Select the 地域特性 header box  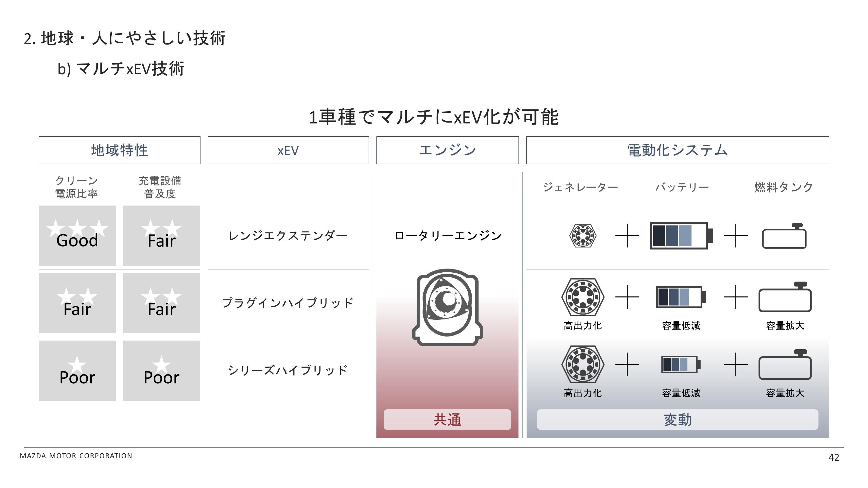pyautogui.click(x=119, y=150)
